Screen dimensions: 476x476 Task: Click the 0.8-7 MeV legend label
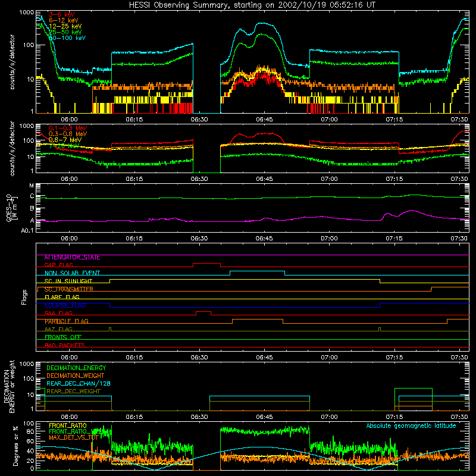click(x=65, y=140)
